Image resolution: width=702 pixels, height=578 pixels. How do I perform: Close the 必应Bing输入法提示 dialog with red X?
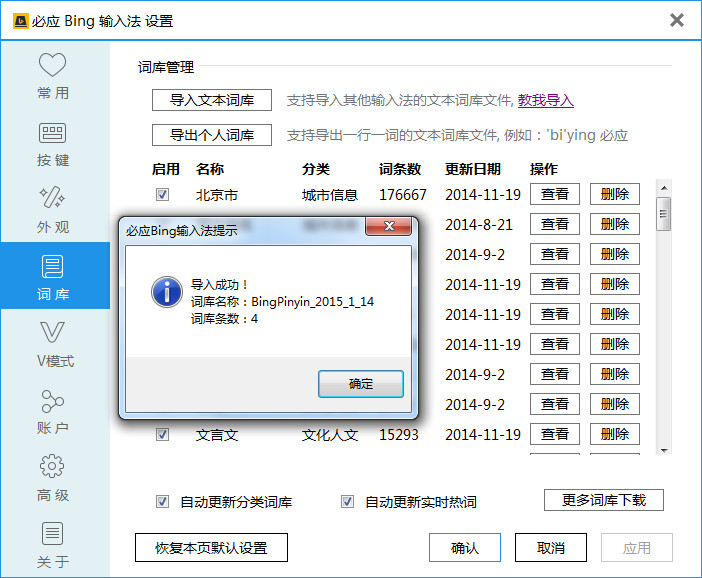389,226
